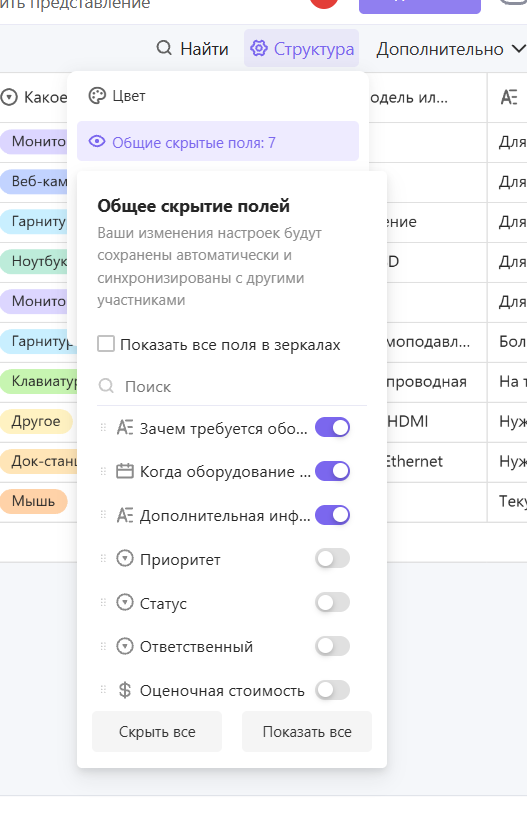Click Найти in the toolbar
This screenshot has height=825, width=527.
[x=192, y=48]
